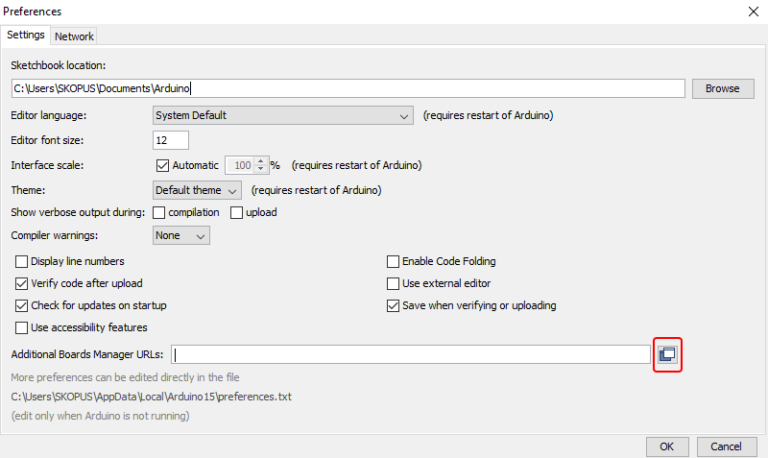This screenshot has height=458, width=768.
Task: Enable Code Folding option
Action: (x=393, y=261)
